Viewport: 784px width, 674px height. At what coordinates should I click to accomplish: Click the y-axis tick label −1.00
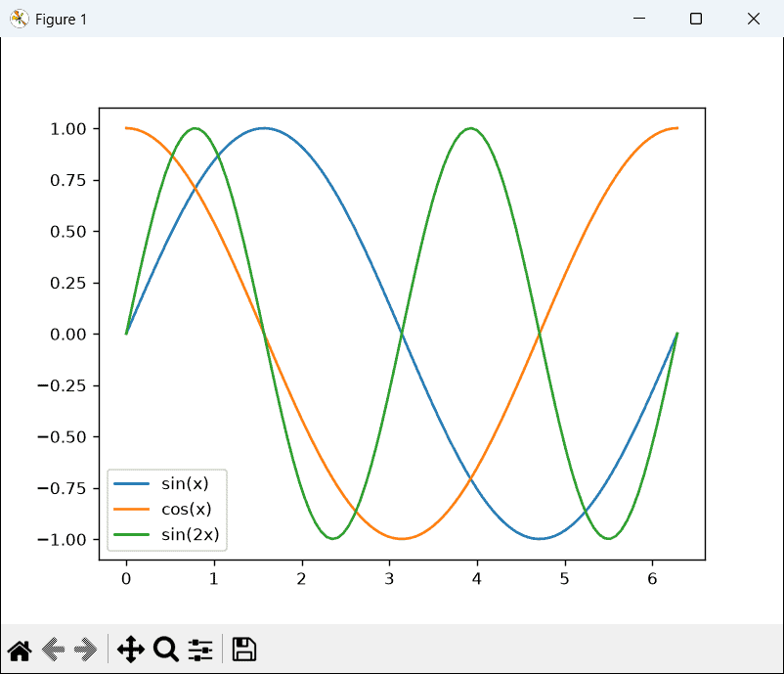point(62,540)
